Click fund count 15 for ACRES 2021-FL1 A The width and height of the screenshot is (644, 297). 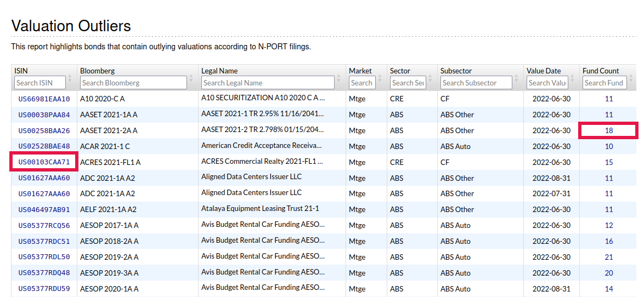click(609, 163)
